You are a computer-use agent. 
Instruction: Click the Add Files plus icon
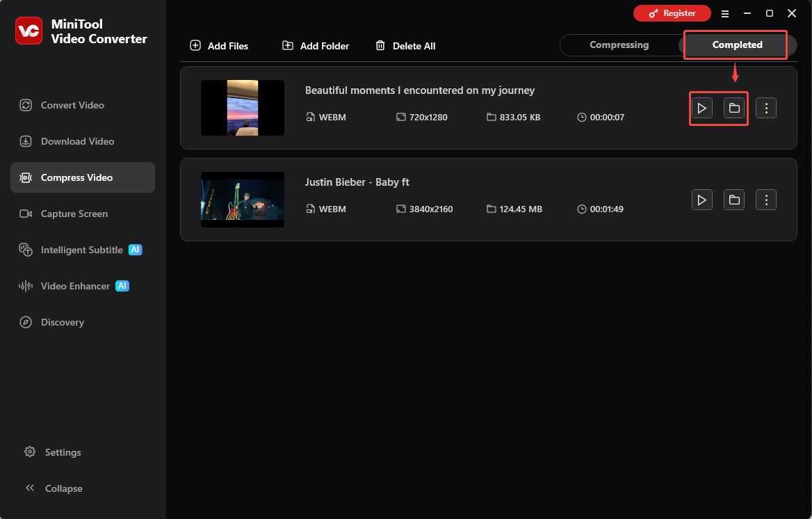click(195, 46)
